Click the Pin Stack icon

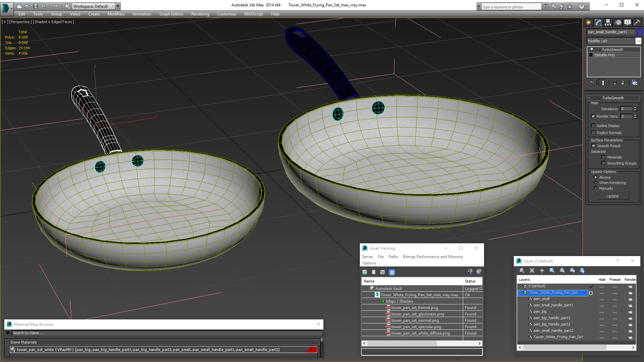(x=591, y=82)
